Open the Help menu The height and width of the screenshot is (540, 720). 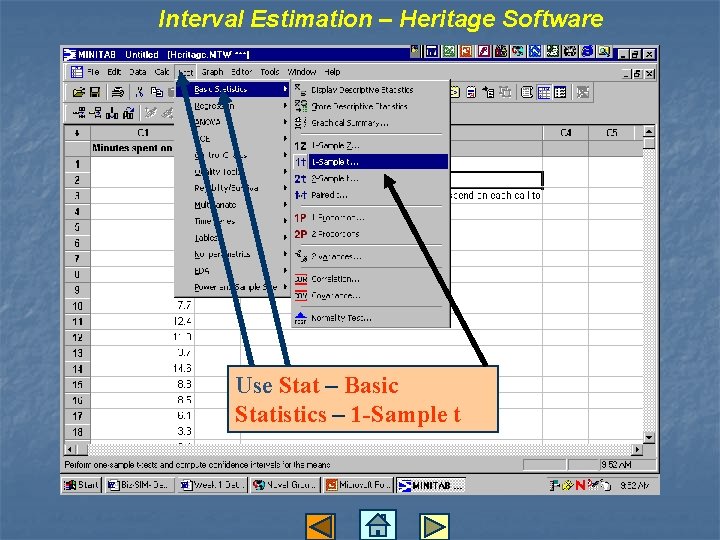(332, 72)
